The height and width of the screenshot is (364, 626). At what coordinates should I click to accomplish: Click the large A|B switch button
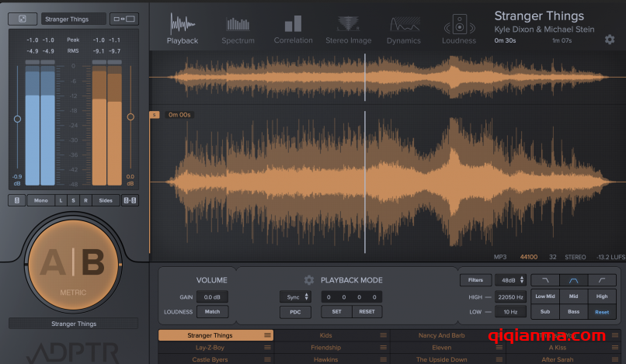73,265
